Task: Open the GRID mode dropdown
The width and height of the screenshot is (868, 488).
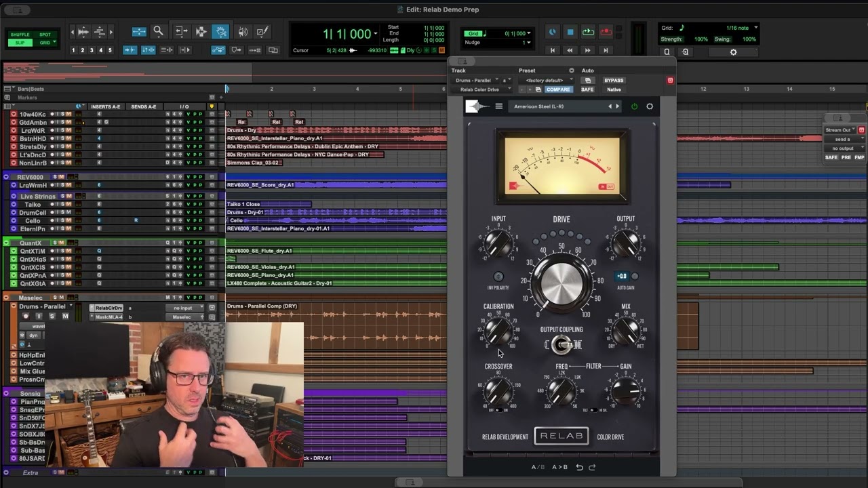Action: pos(45,43)
